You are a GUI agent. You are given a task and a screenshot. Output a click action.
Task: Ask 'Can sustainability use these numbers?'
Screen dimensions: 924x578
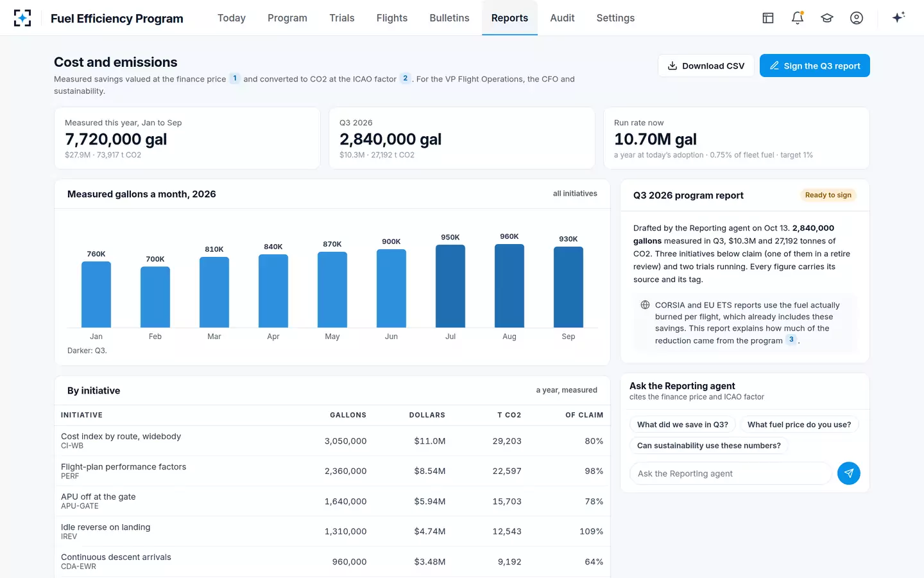tap(709, 445)
